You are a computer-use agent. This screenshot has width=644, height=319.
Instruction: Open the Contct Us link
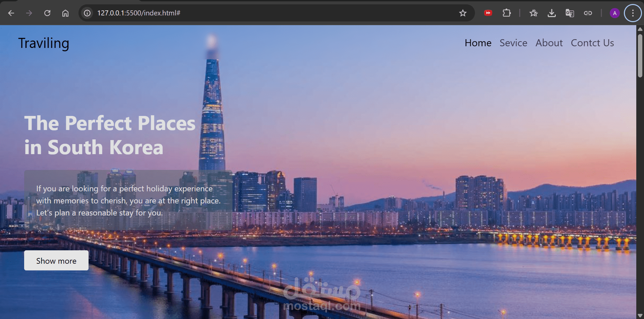tap(592, 43)
